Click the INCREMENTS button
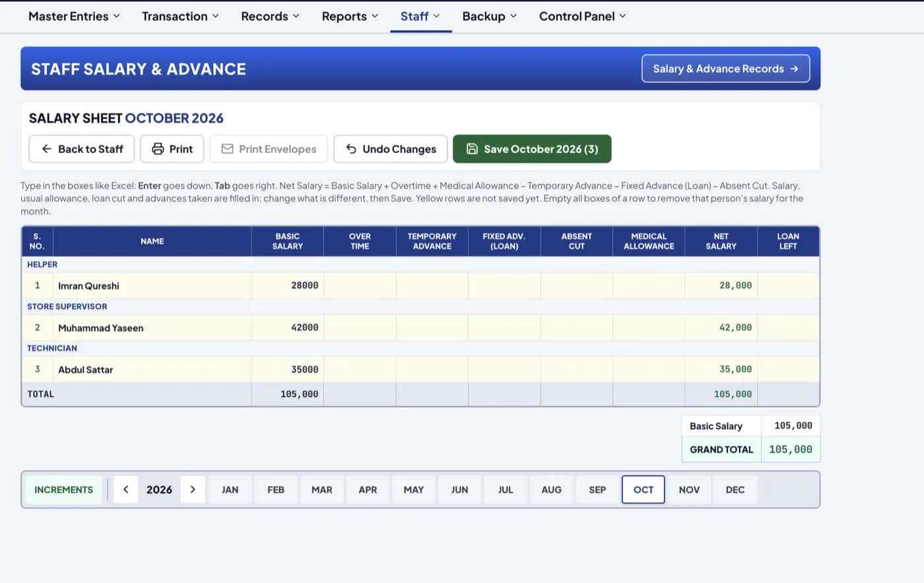Image resolution: width=924 pixels, height=583 pixels. [x=63, y=489]
